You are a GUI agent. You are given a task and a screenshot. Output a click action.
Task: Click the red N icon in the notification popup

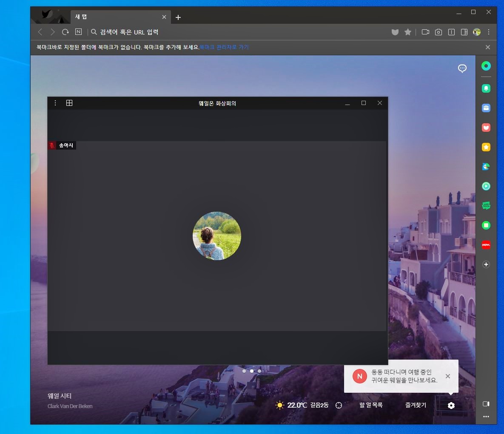[360, 376]
